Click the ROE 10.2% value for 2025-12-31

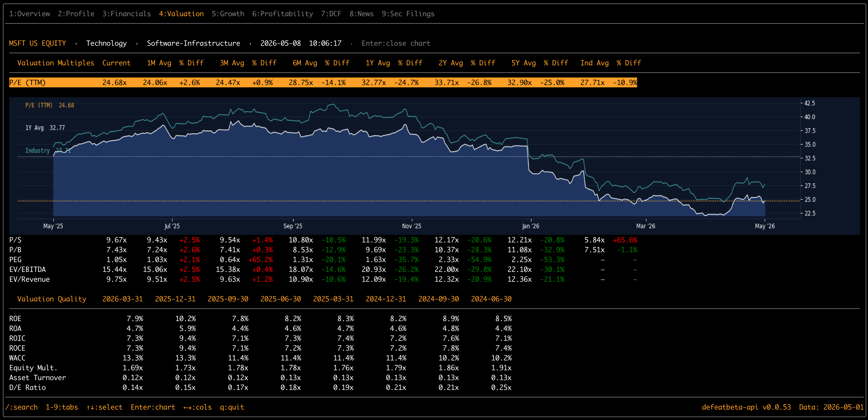[x=185, y=319]
